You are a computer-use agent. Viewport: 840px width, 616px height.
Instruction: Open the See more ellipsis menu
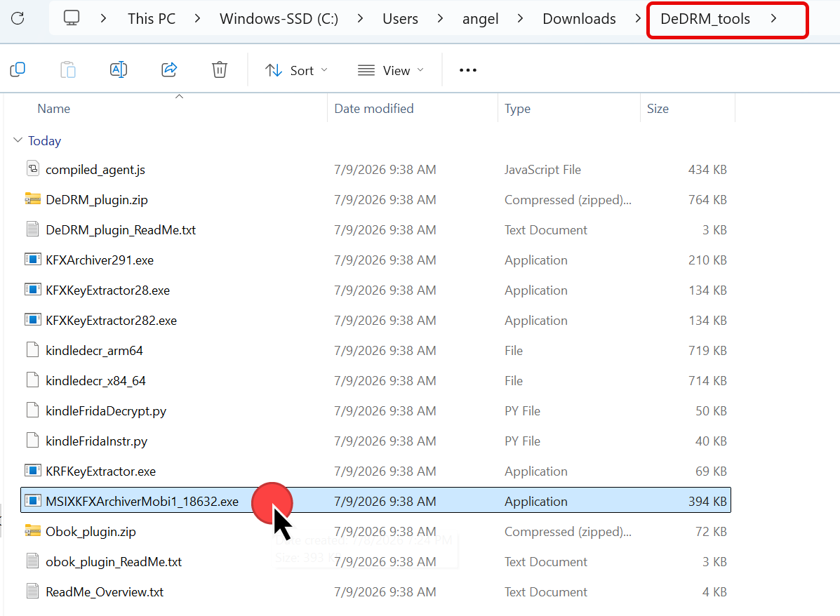[467, 70]
